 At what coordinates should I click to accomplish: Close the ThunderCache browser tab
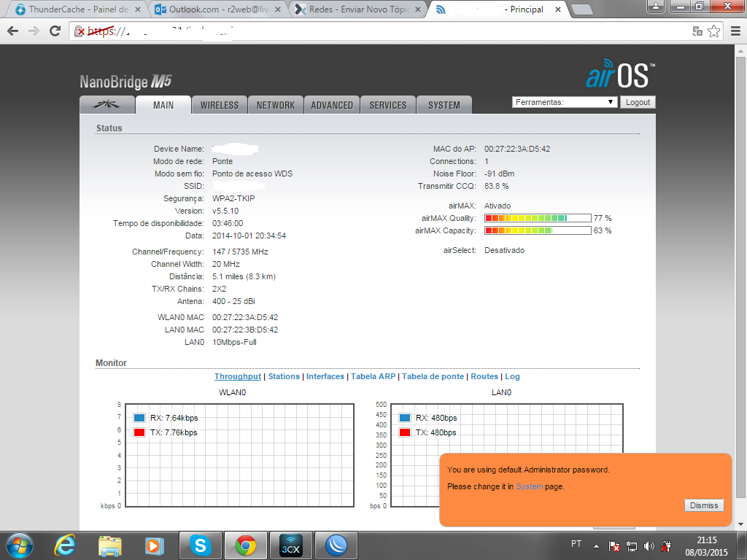[x=138, y=9]
